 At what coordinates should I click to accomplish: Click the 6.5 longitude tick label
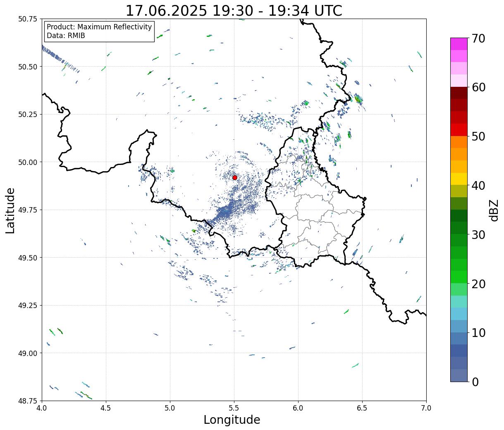point(362,408)
